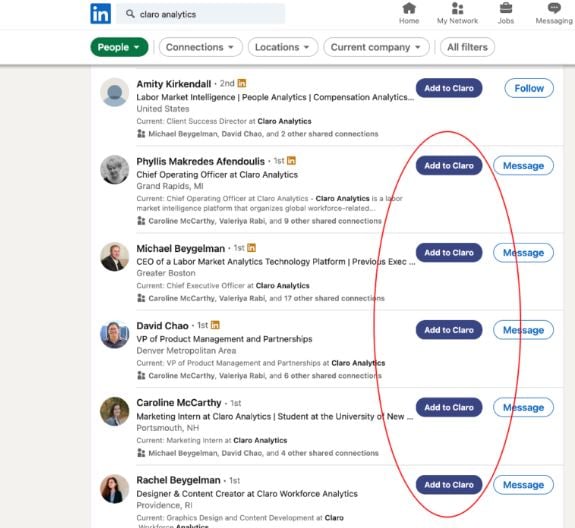The image size is (575, 528).
Task: Expand the Current company filter dropdown
Action: [x=376, y=47]
